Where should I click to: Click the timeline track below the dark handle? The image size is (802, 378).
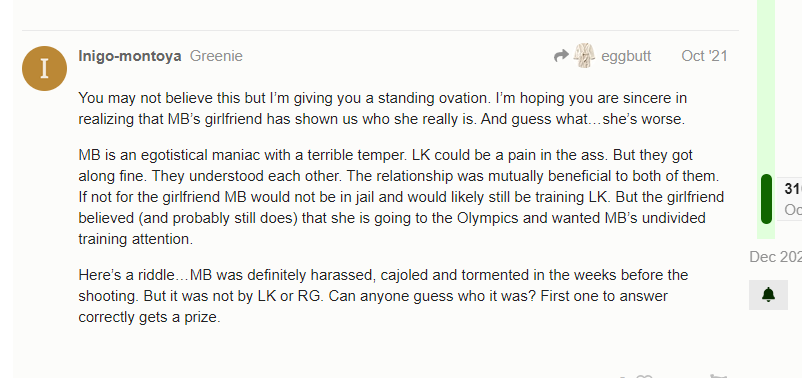click(x=766, y=232)
